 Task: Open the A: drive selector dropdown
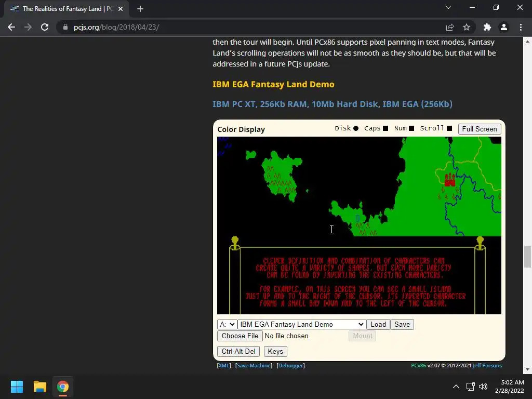click(227, 324)
